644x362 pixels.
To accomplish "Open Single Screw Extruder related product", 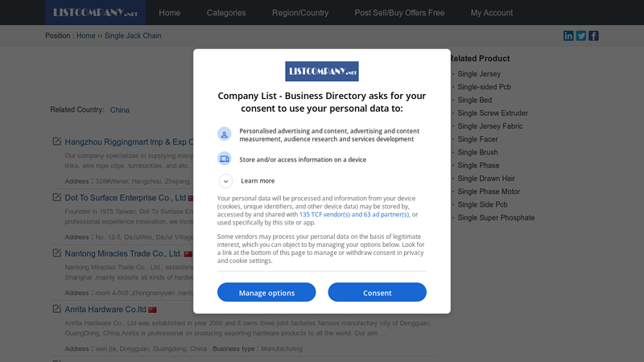I will (x=493, y=113).
